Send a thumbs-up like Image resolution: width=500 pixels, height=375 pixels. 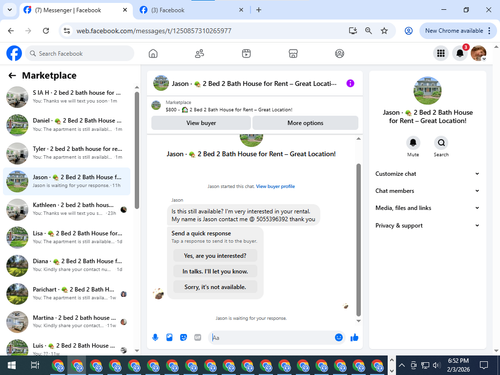pyautogui.click(x=354, y=338)
